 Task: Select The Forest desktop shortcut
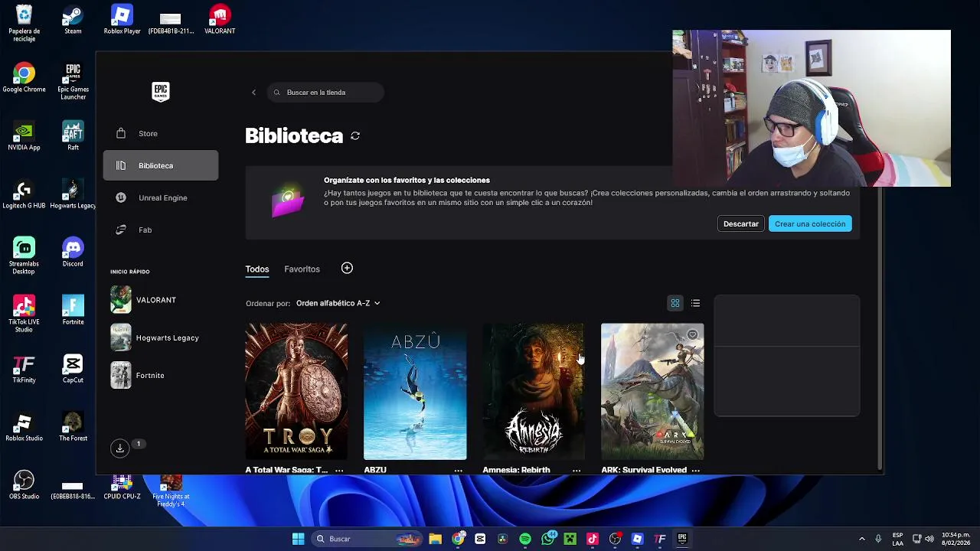pos(73,428)
